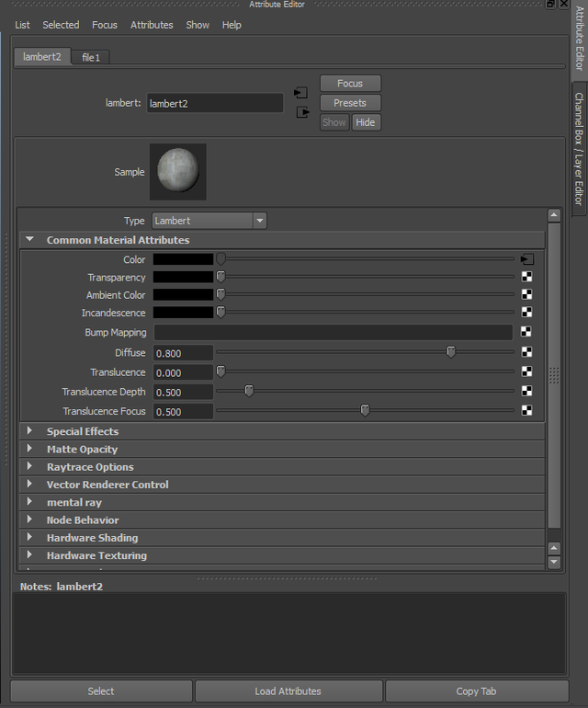The width and height of the screenshot is (588, 708).
Task: Click the Diffuse checker map icon
Action: pyautogui.click(x=526, y=352)
